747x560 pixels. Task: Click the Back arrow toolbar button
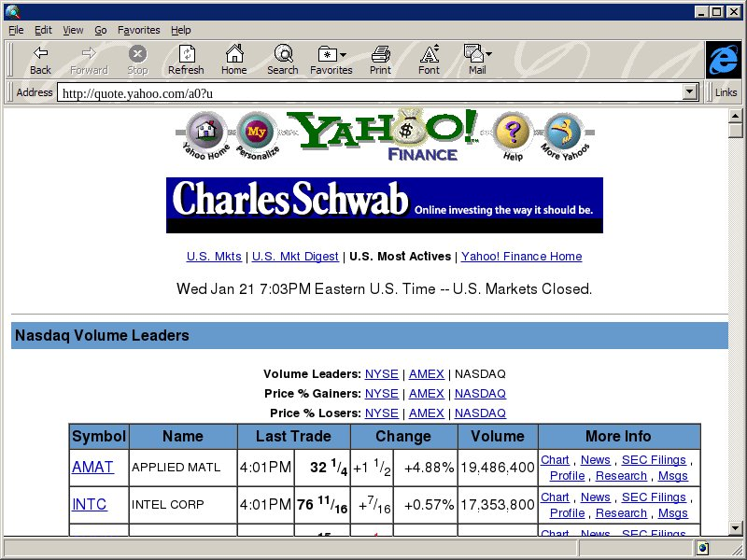pos(40,60)
